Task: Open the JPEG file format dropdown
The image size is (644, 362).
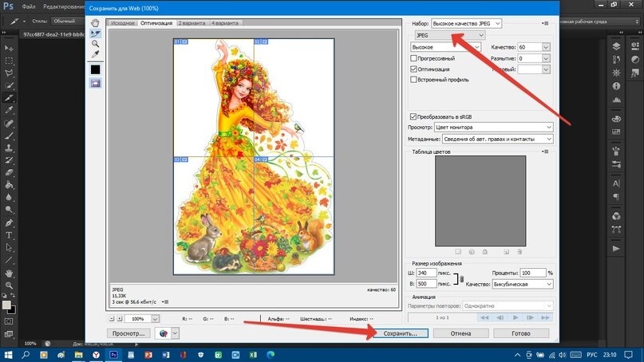Action: coord(450,35)
